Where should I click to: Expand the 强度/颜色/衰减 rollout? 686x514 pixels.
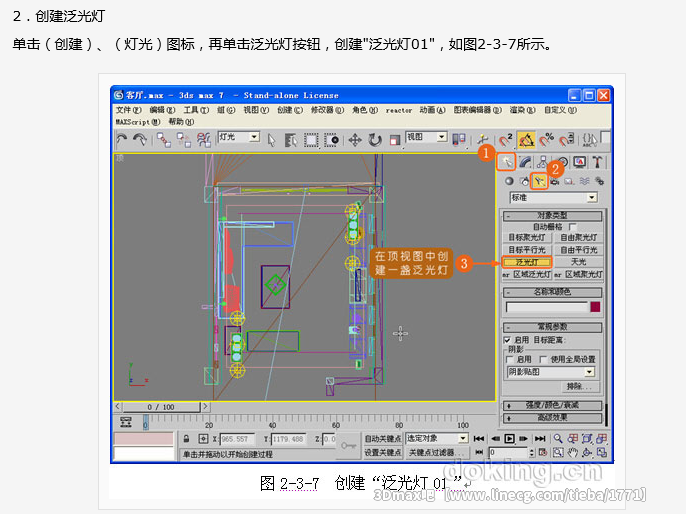552,405
